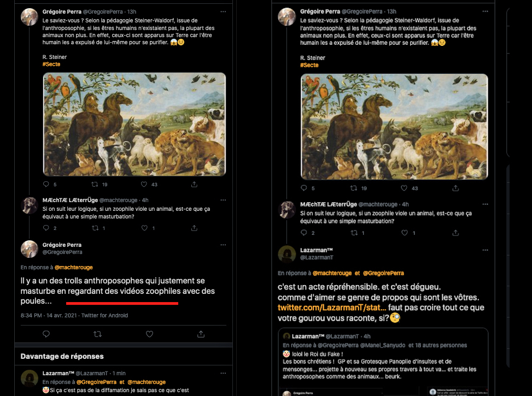Open more options on Lazarman's 1 min reply
The height and width of the screenshot is (396, 532).
tap(223, 373)
